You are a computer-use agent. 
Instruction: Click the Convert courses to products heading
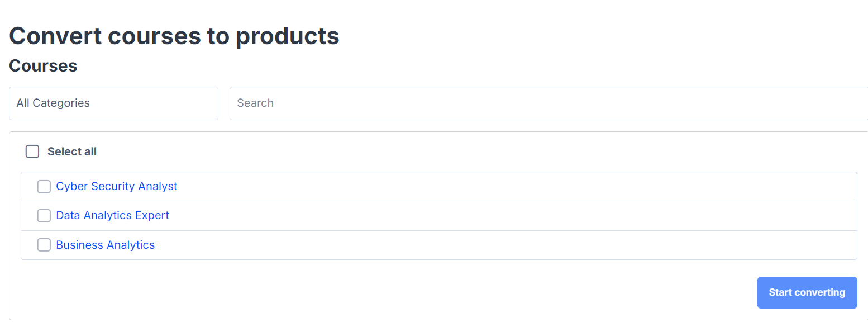[174, 36]
